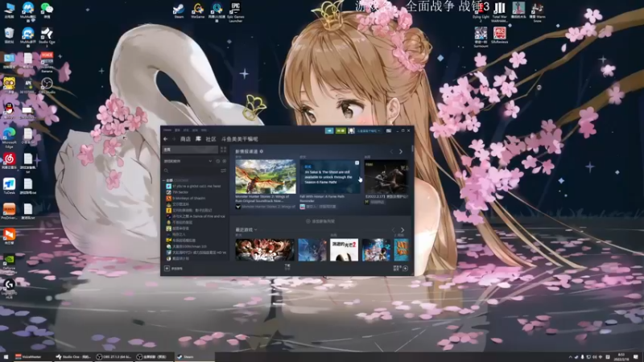This screenshot has width=644, height=362.
Task: Click the library home button in sidebar
Action: point(190,150)
